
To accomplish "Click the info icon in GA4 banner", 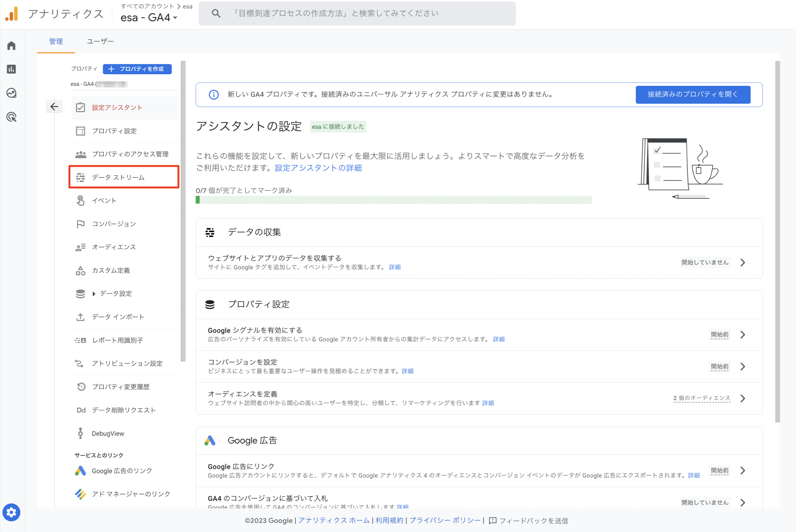I will click(213, 95).
